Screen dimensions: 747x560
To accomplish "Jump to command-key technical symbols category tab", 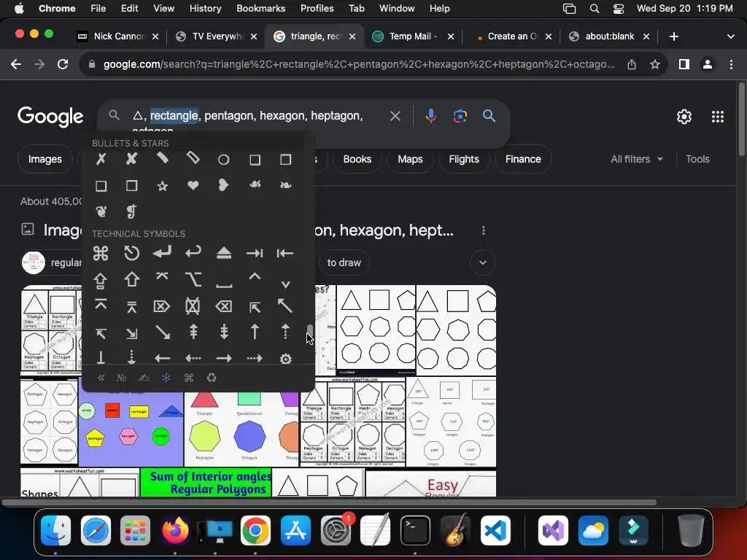I will click(x=189, y=378).
